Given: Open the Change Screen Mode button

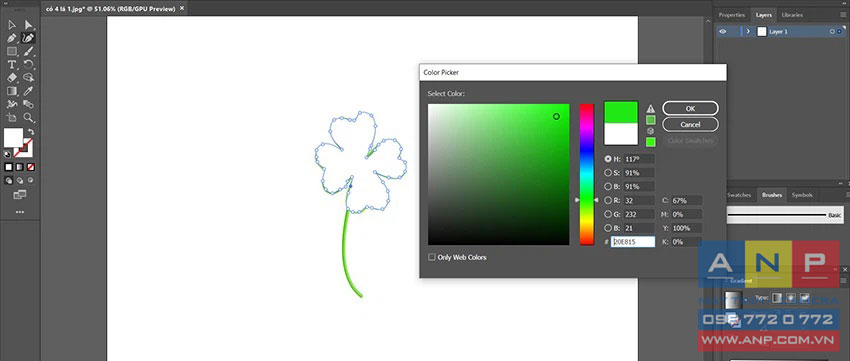Looking at the screenshot, I should 20,195.
